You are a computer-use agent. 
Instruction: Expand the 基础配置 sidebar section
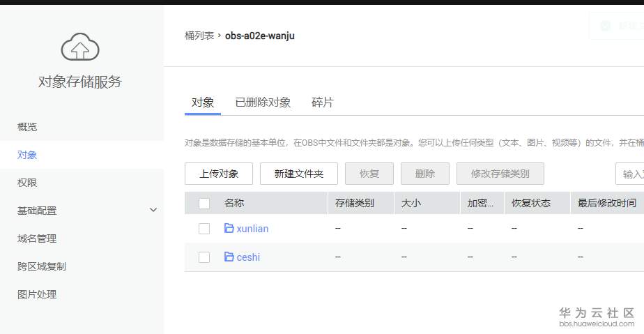pyautogui.click(x=153, y=211)
